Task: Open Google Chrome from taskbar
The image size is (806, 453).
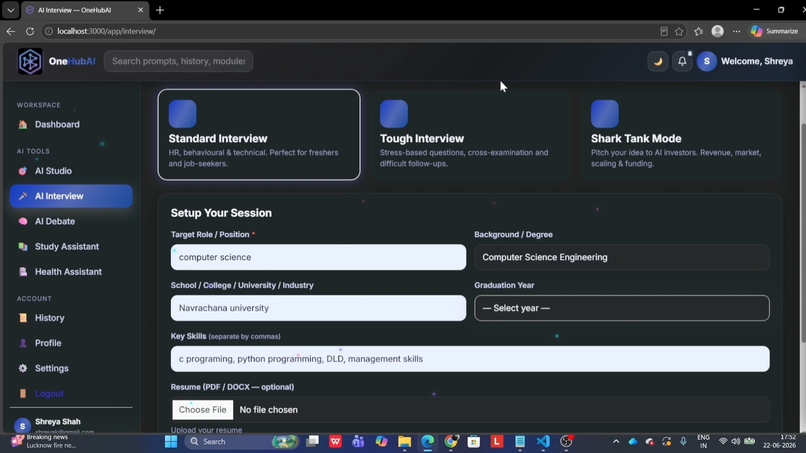Action: point(451,442)
